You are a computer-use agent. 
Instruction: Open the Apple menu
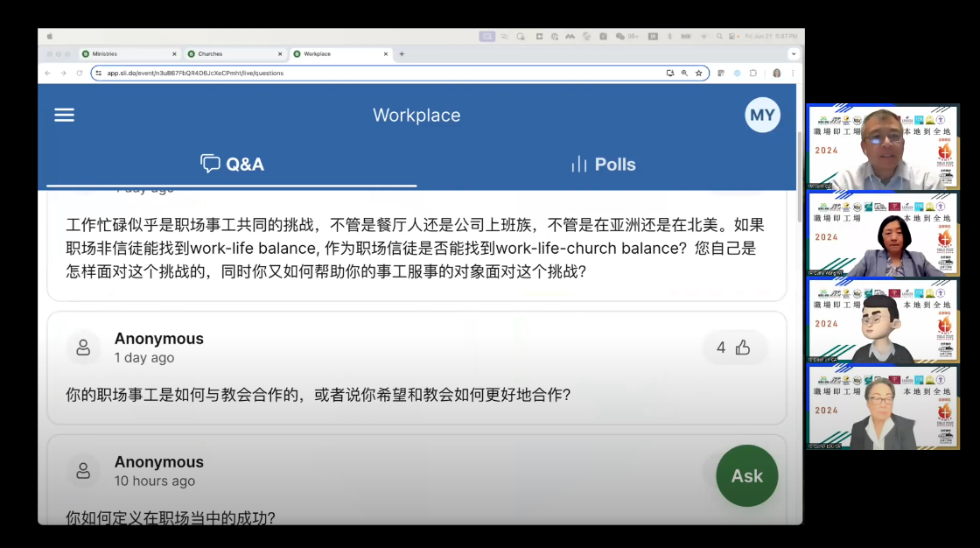tap(49, 36)
